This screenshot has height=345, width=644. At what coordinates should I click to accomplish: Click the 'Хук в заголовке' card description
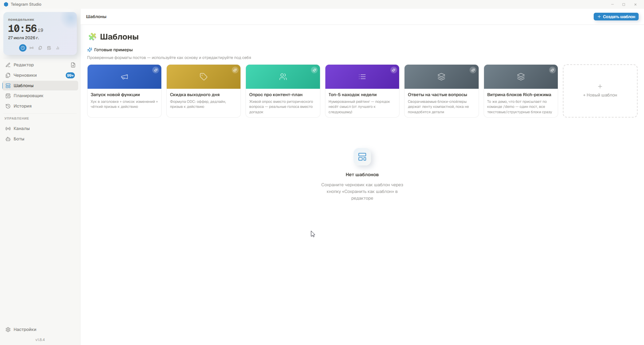coord(124,104)
